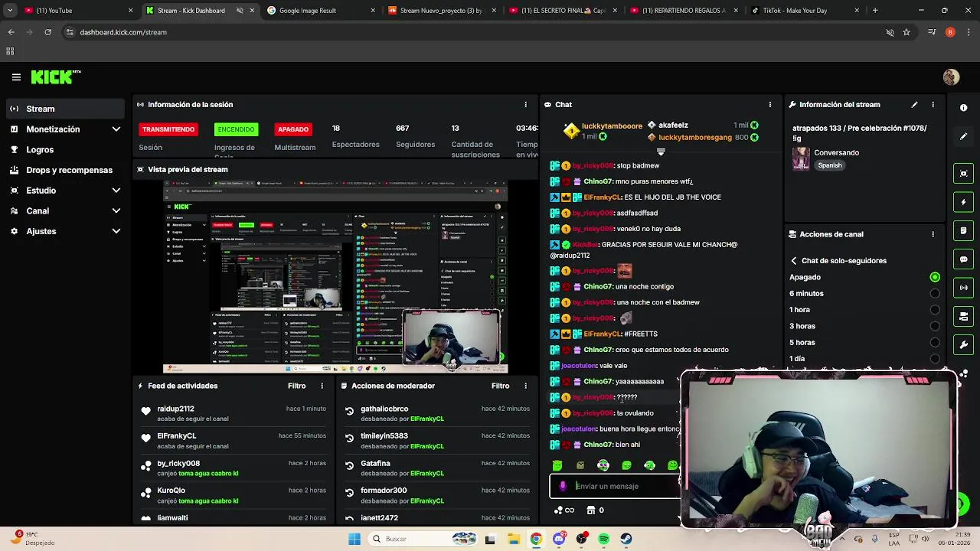This screenshot has height=551, width=980.
Task: Click the stream preview video
Action: pyautogui.click(x=335, y=277)
